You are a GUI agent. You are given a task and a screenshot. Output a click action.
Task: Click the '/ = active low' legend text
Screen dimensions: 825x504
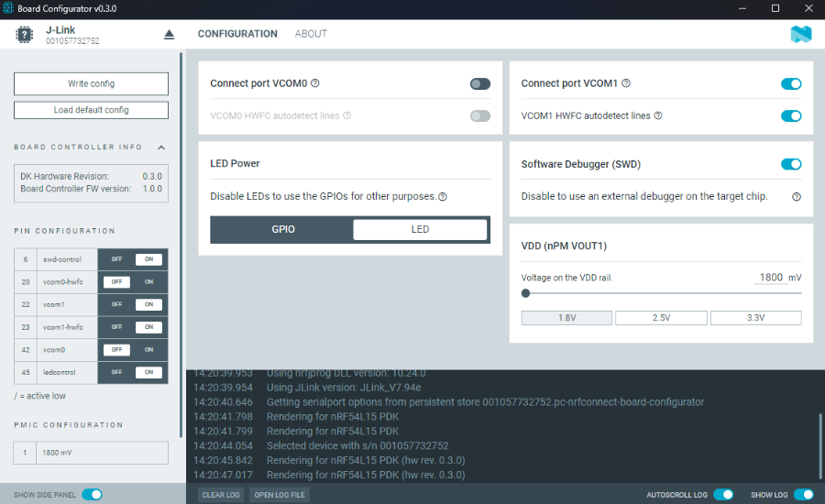coord(40,396)
